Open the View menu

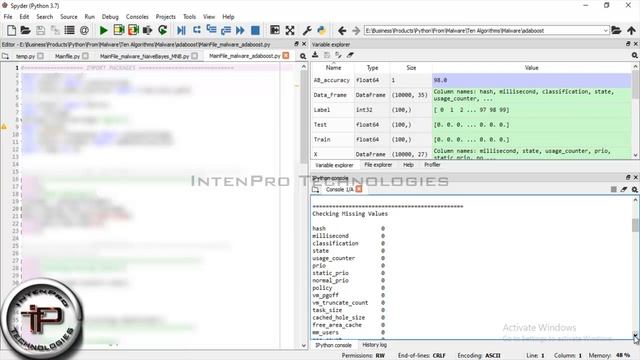click(x=209, y=17)
